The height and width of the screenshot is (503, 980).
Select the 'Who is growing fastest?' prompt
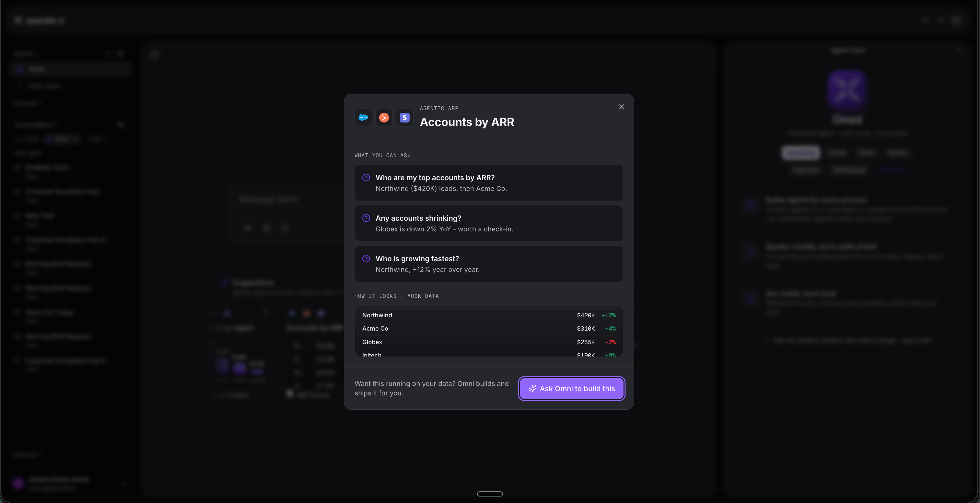489,264
